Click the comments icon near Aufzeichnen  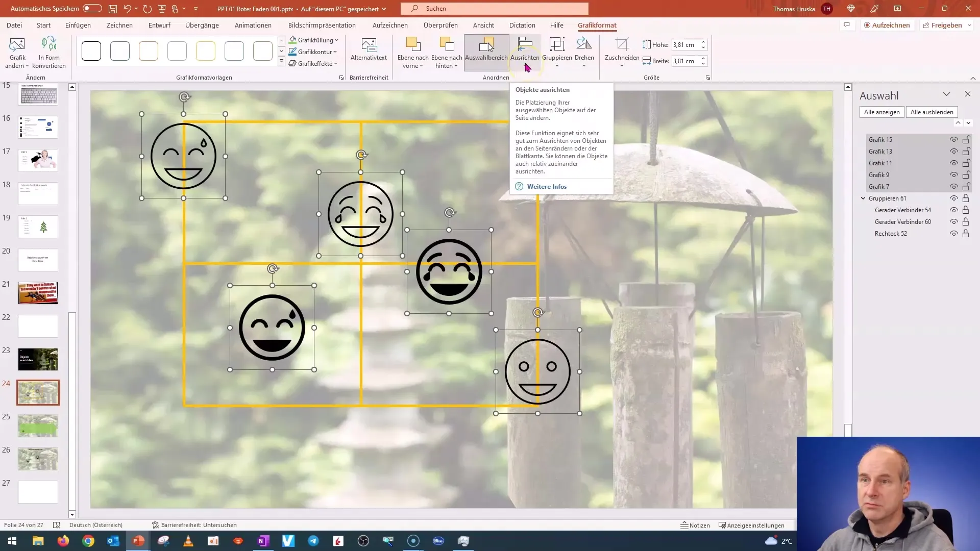(x=847, y=25)
